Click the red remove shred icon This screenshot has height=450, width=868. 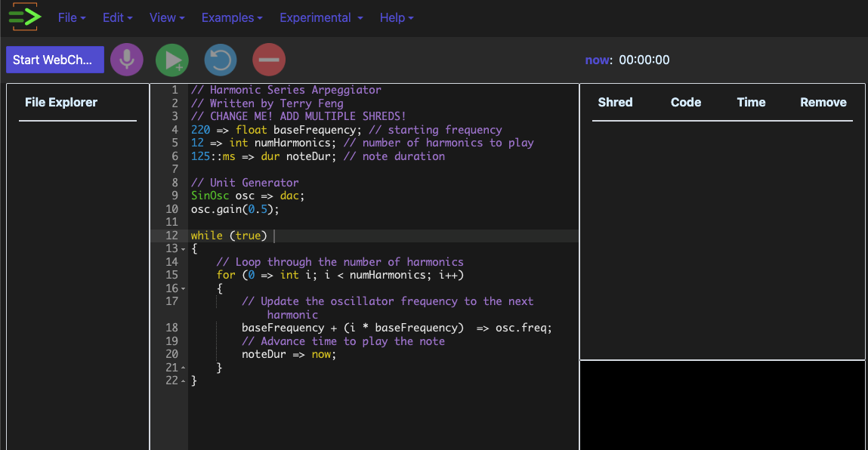tap(269, 60)
